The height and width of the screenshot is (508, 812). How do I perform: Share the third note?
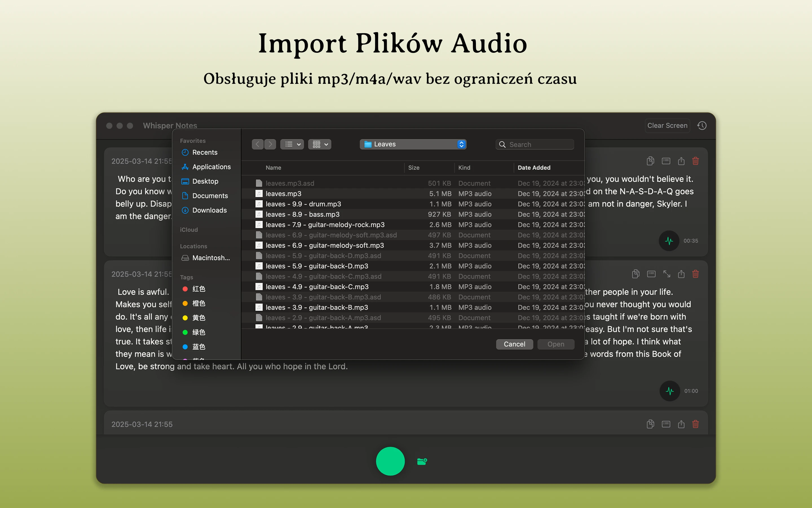tap(681, 424)
